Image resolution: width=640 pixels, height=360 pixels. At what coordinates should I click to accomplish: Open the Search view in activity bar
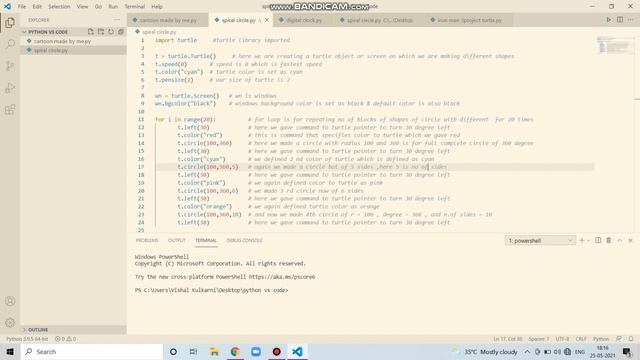click(10, 44)
